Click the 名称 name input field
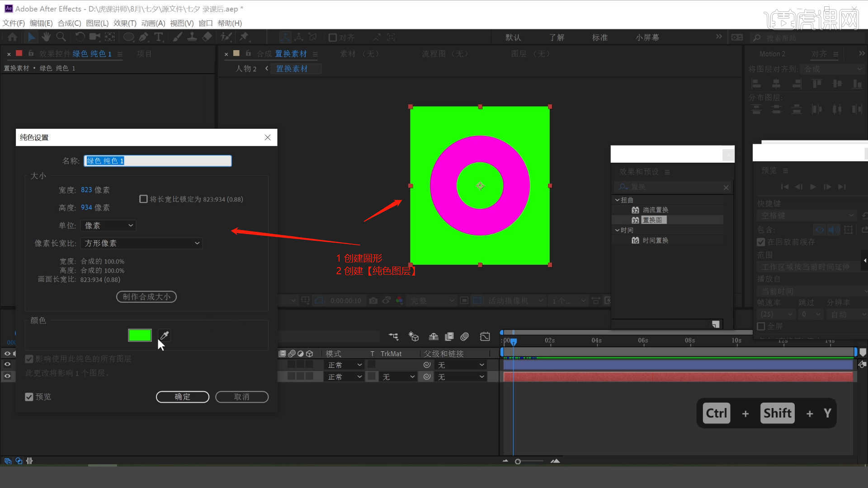Viewport: 868px width, 488px height. click(158, 161)
